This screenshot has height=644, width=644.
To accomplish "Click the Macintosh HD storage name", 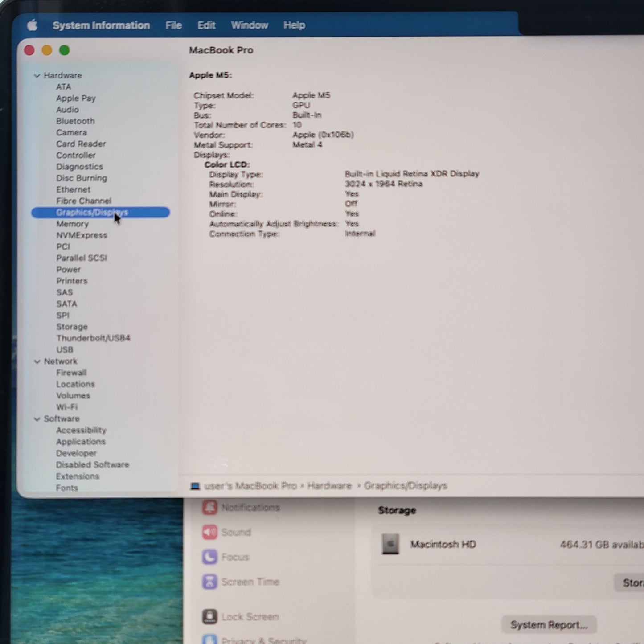I will pos(443,544).
